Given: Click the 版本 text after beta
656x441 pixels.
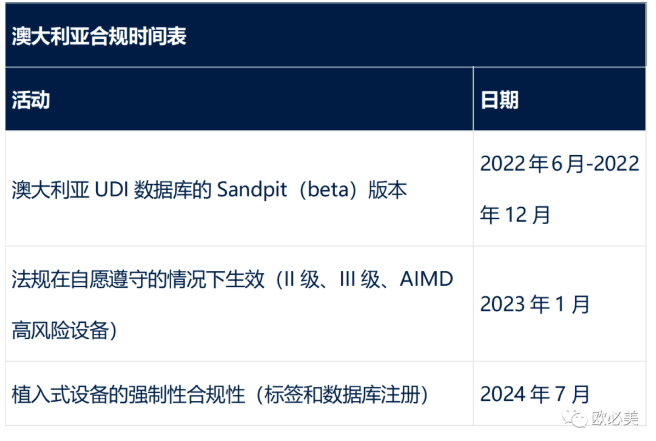Looking at the screenshot, I should 387,190.
